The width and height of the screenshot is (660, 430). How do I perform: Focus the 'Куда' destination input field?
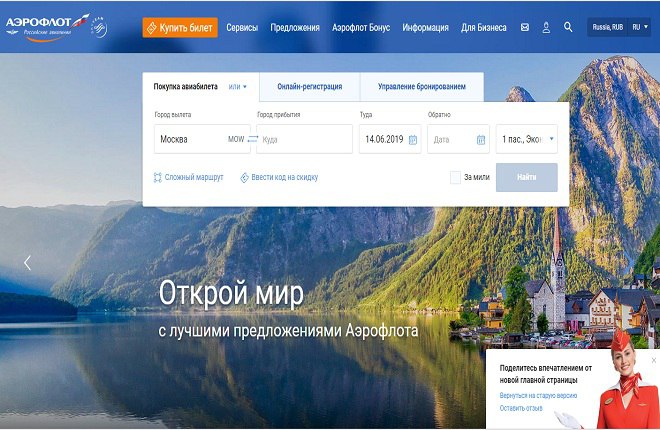pos(304,139)
